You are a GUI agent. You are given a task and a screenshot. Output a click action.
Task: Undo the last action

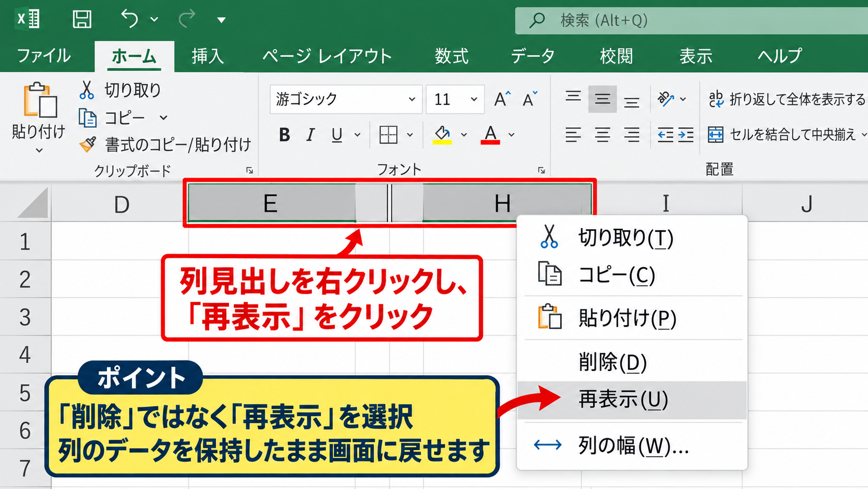[x=129, y=19]
